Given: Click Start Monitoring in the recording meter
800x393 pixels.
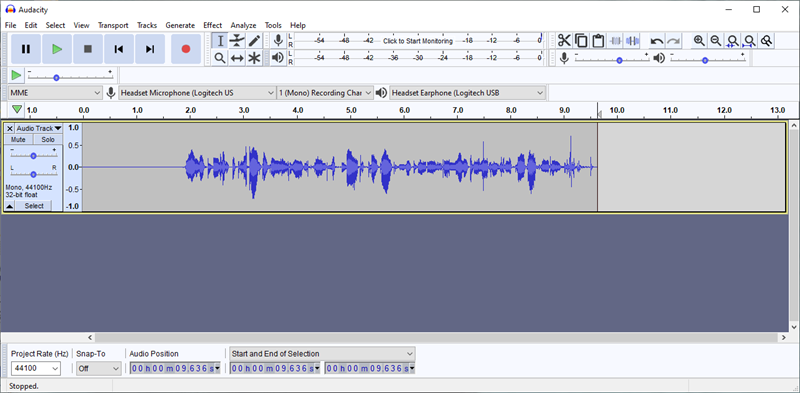Looking at the screenshot, I should point(418,41).
